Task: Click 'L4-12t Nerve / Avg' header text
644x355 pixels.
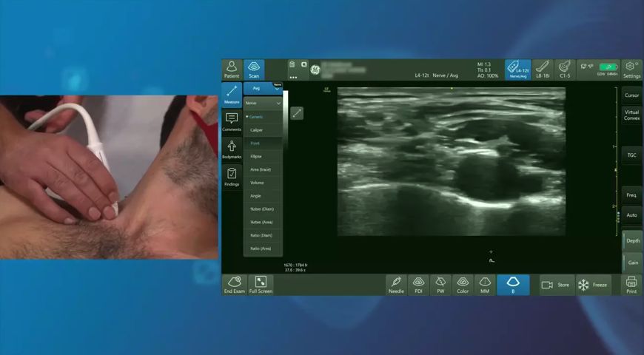Action: tap(437, 75)
